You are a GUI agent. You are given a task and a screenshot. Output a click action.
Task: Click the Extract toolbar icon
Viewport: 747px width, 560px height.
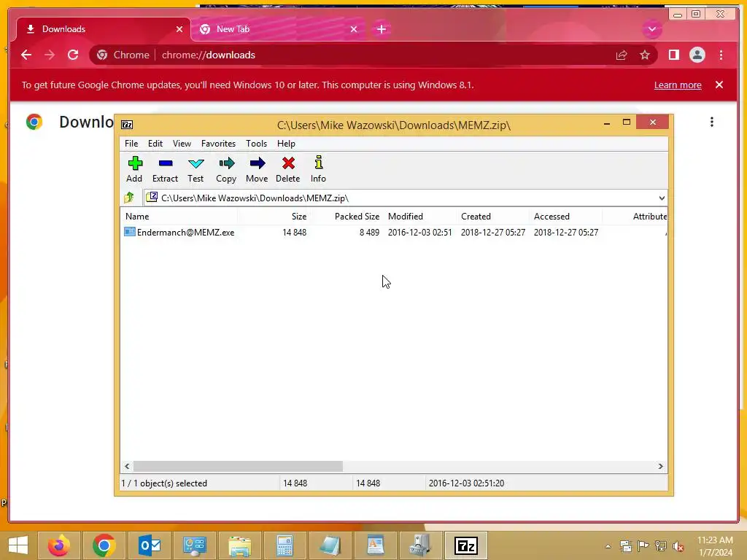165,169
